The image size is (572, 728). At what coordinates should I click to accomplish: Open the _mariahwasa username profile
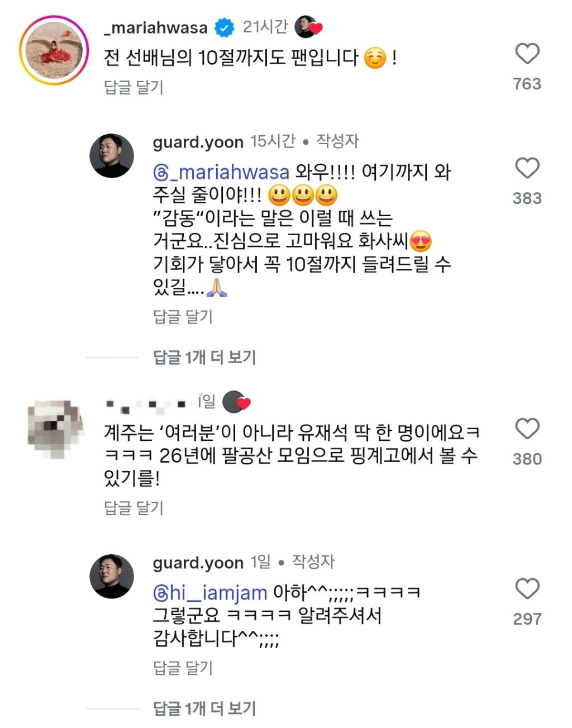156,27
